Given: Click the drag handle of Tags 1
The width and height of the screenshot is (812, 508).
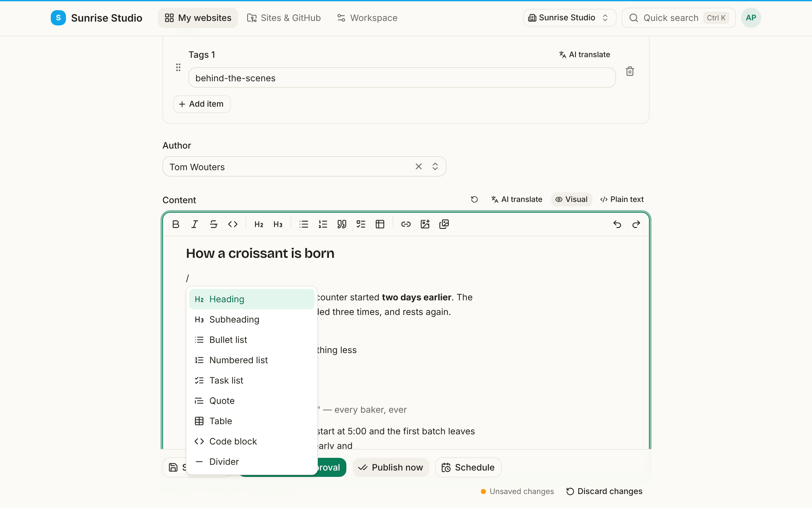Looking at the screenshot, I should tap(178, 67).
